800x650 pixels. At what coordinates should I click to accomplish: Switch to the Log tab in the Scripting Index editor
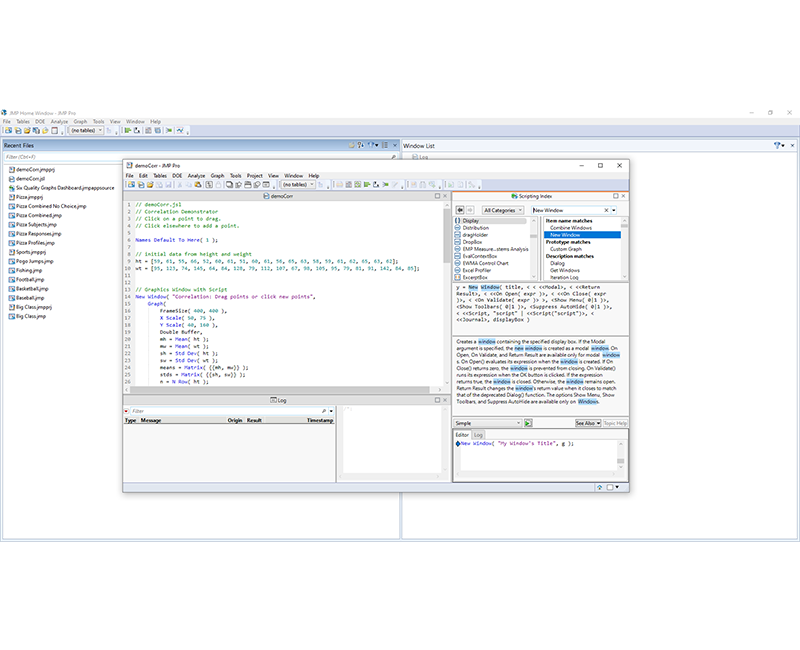[478, 434]
